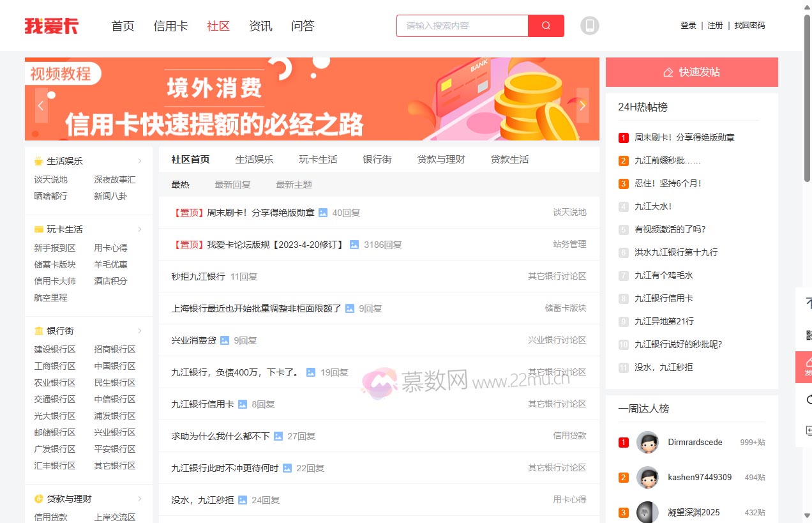Expand the 生活娱乐 section via its chevron
This screenshot has width=812, height=523.
pos(140,161)
